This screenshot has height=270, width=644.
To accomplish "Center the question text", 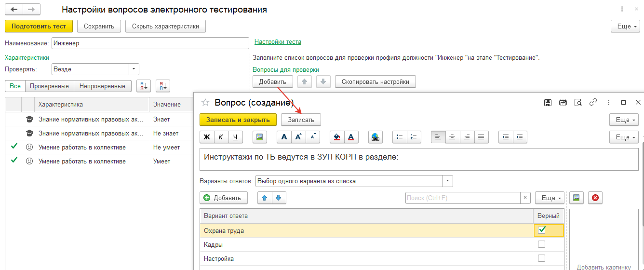I will tap(452, 137).
